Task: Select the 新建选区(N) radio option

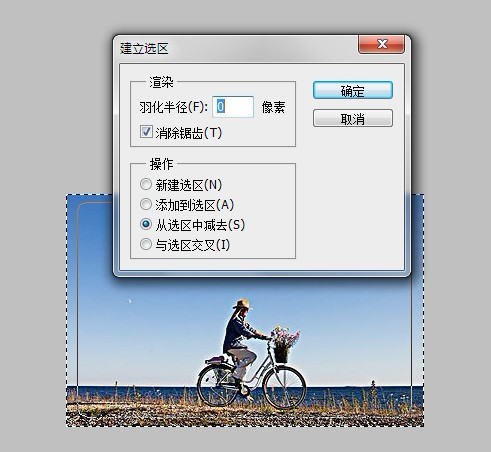Action: 146,184
